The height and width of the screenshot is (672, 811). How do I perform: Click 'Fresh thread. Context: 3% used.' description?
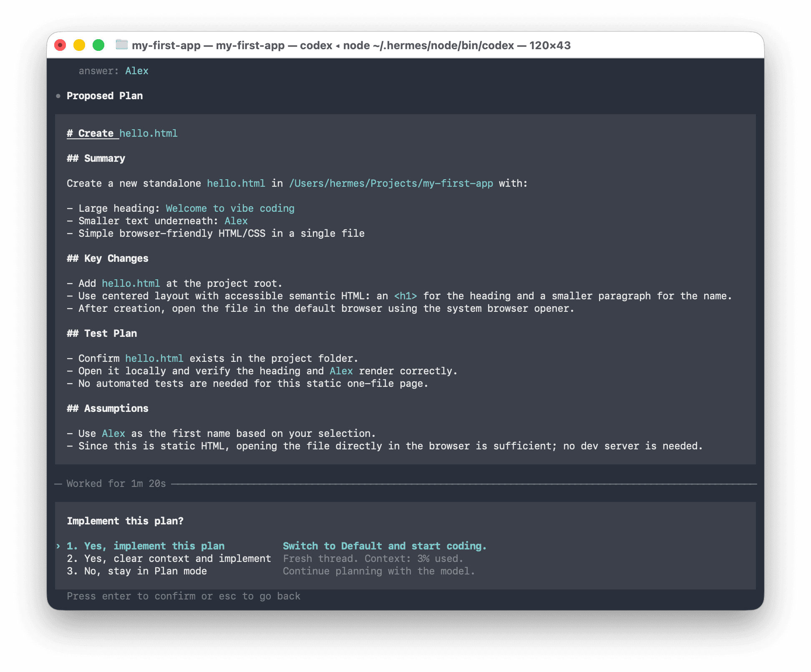click(x=373, y=559)
